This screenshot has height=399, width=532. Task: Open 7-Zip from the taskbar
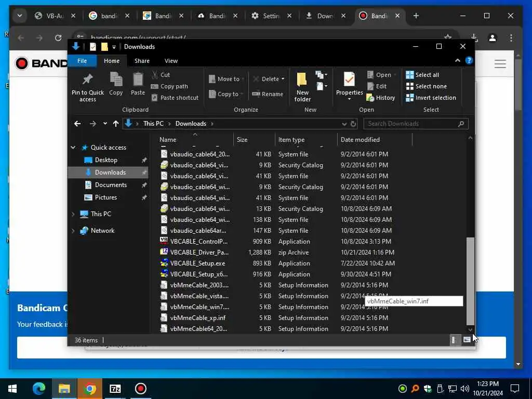pos(115,389)
